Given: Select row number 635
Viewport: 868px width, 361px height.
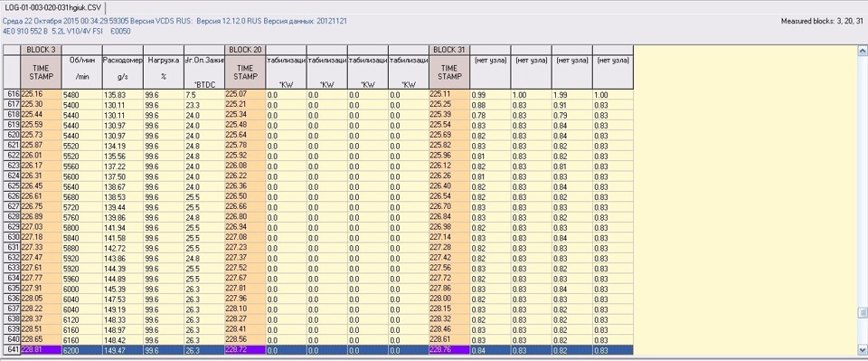Looking at the screenshot, I should pos(12,289).
